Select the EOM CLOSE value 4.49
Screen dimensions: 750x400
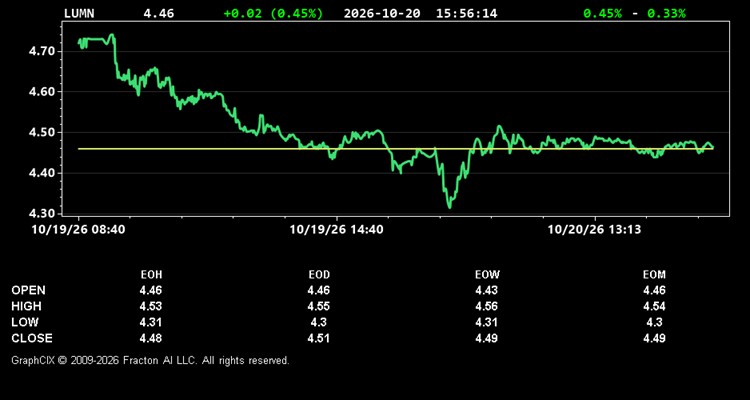(x=654, y=338)
